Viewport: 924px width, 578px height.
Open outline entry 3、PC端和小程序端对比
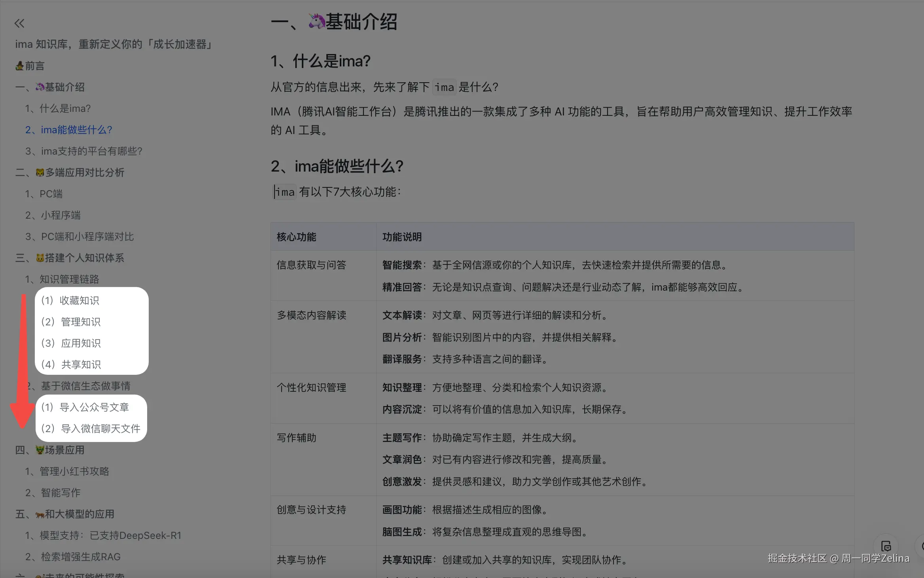point(80,236)
